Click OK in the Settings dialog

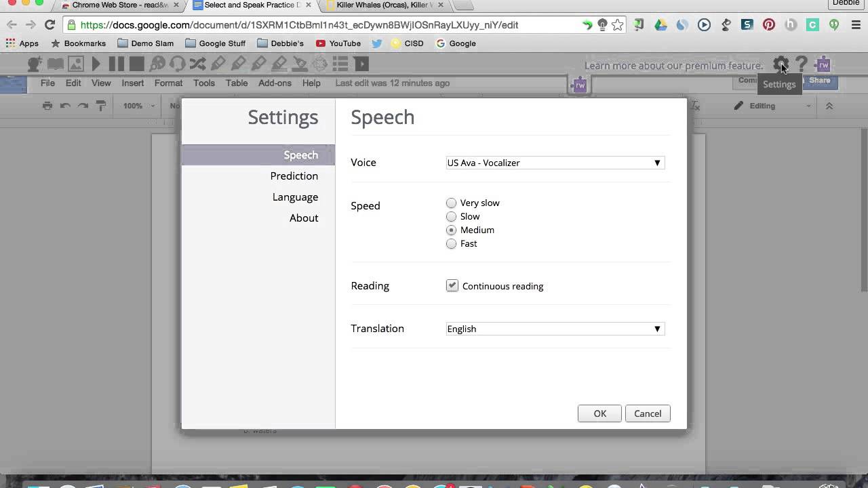click(x=599, y=413)
